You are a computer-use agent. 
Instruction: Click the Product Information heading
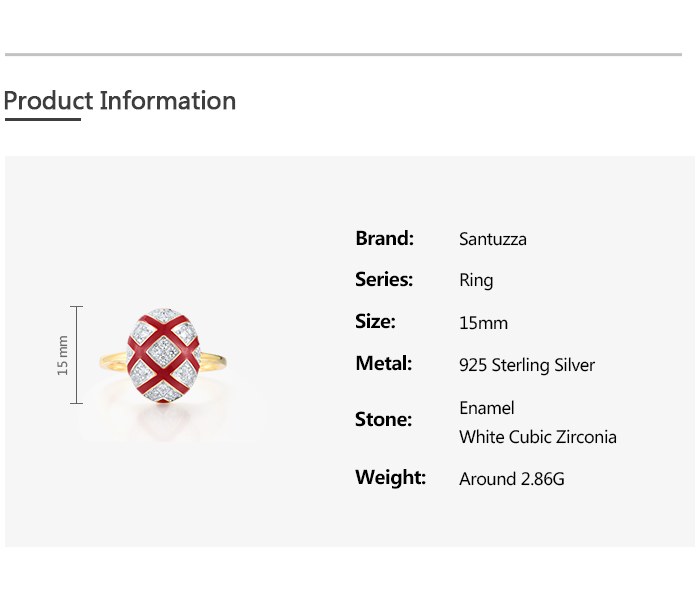pyautogui.click(x=120, y=101)
